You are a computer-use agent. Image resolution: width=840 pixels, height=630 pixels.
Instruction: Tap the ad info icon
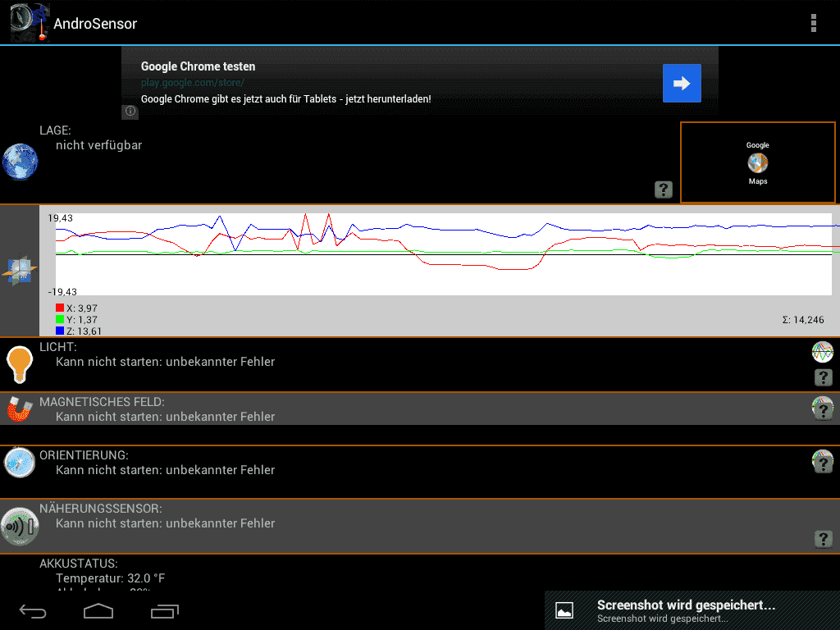(130, 112)
